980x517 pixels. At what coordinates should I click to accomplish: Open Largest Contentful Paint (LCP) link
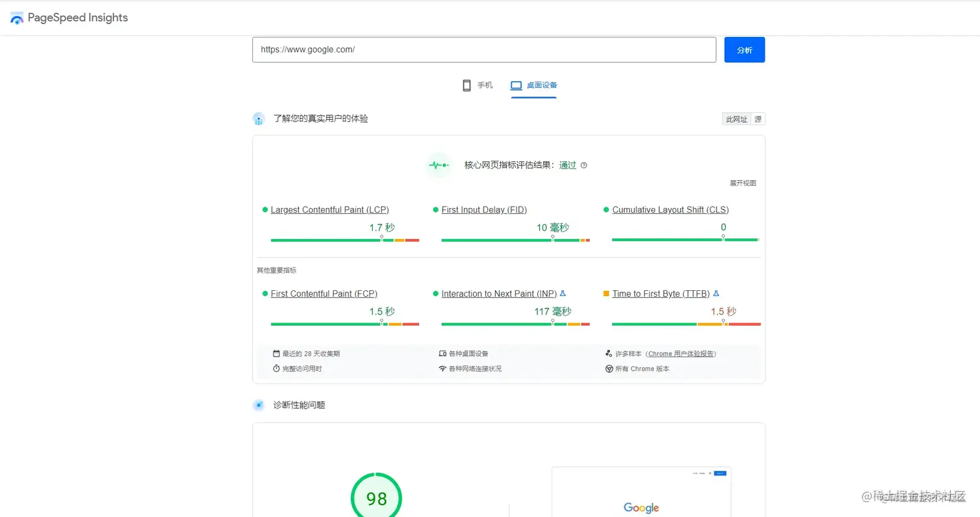330,209
